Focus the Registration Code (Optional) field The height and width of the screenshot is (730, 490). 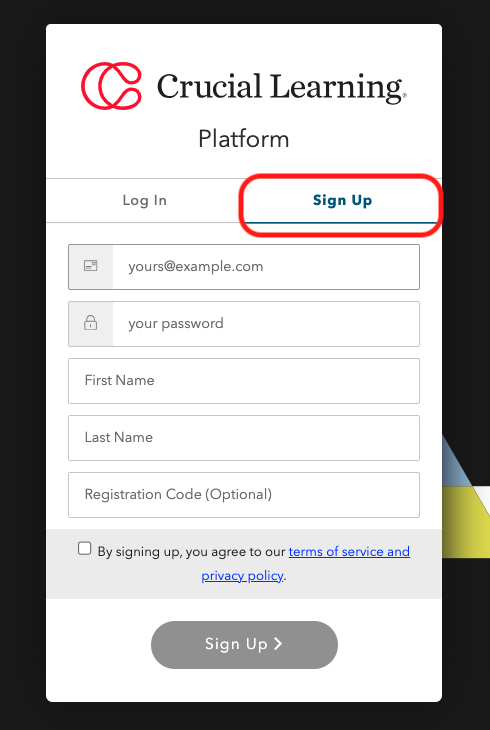pyautogui.click(x=244, y=495)
